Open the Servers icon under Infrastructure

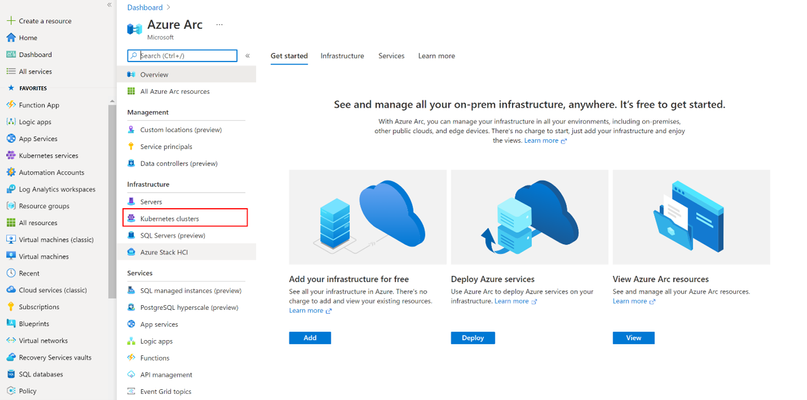pos(131,202)
